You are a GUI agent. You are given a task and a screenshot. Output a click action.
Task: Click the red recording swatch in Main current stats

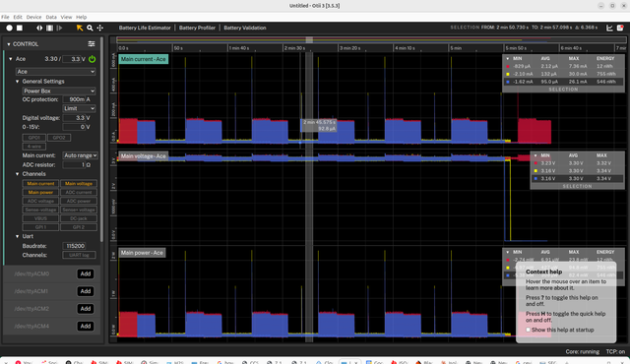(508, 66)
